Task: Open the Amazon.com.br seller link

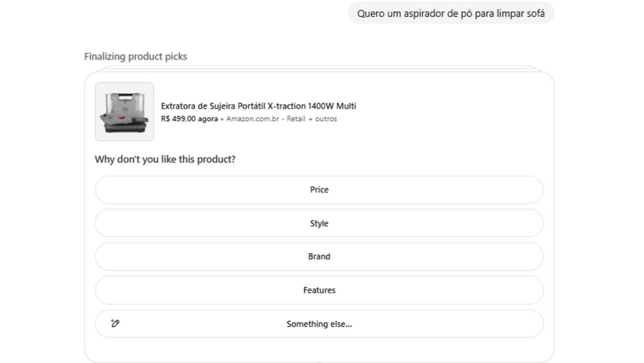Action: pyautogui.click(x=253, y=119)
